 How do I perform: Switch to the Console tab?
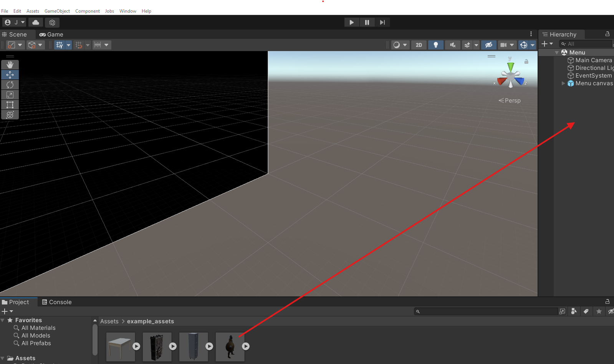pos(57,302)
